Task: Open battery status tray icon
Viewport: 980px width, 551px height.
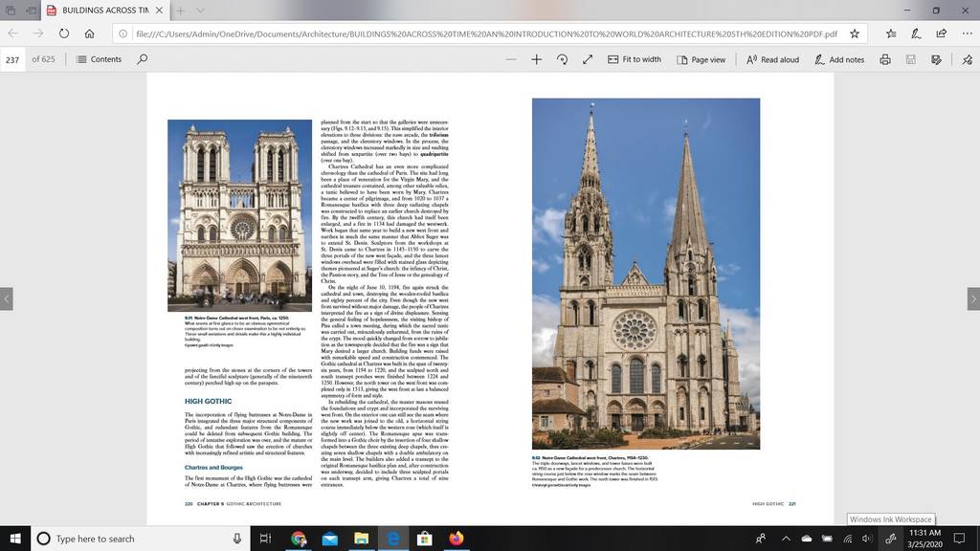Action: point(827,539)
